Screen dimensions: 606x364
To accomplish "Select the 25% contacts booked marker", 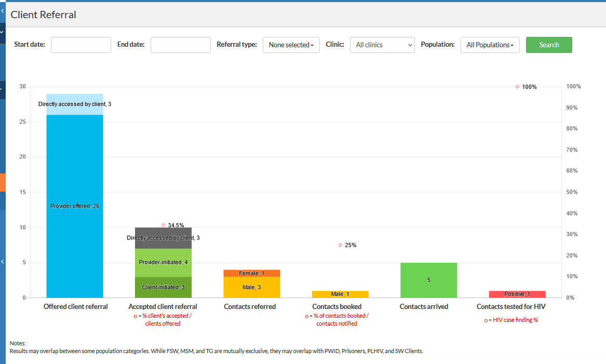I will (x=340, y=245).
